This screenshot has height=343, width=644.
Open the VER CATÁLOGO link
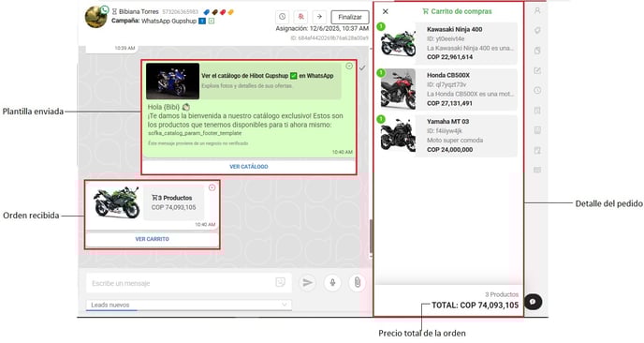point(248,167)
